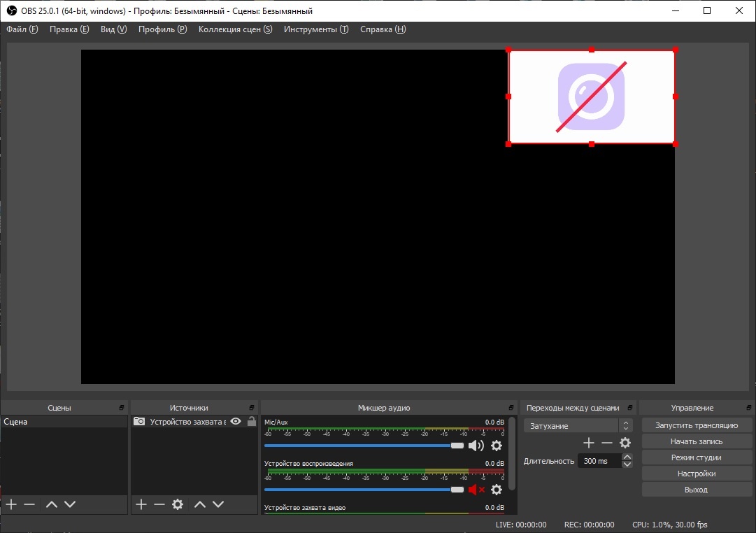
Task: Click the REC: 00:00:00 status text
Action: click(589, 525)
